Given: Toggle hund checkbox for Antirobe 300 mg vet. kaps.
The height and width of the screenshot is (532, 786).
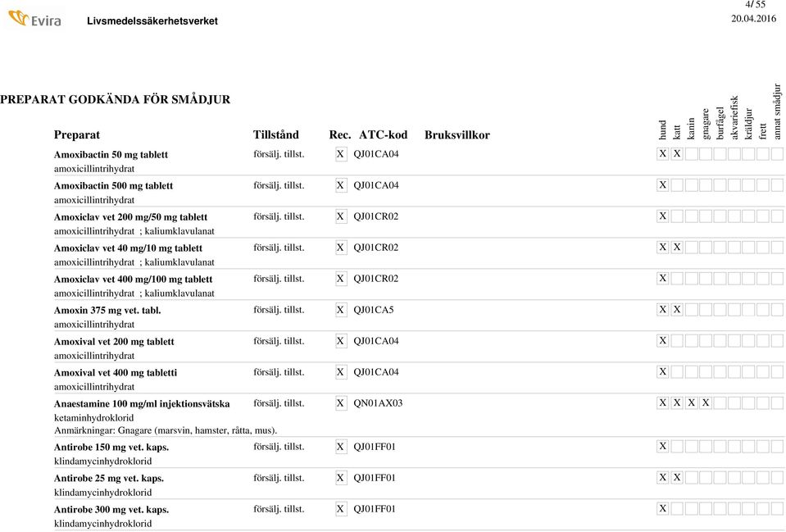Looking at the screenshot, I should (x=663, y=508).
